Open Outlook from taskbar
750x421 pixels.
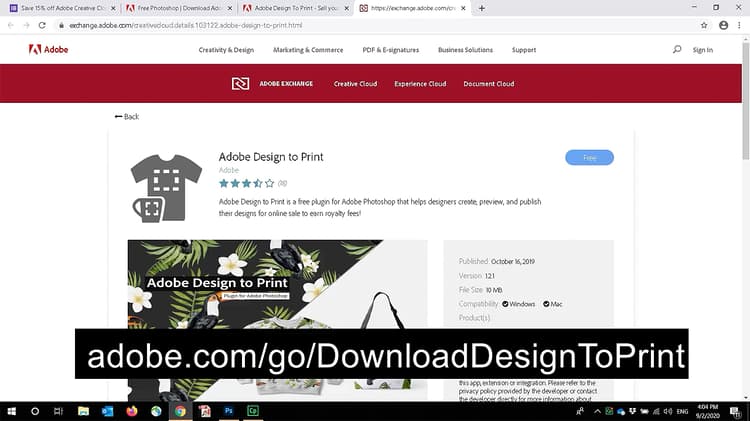tap(108, 411)
